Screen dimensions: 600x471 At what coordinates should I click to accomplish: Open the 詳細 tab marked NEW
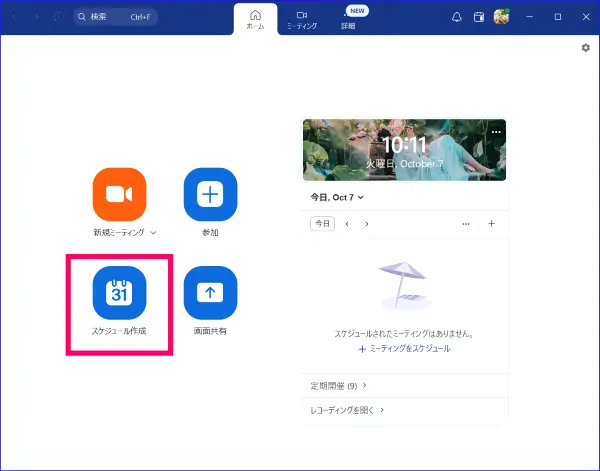point(348,20)
